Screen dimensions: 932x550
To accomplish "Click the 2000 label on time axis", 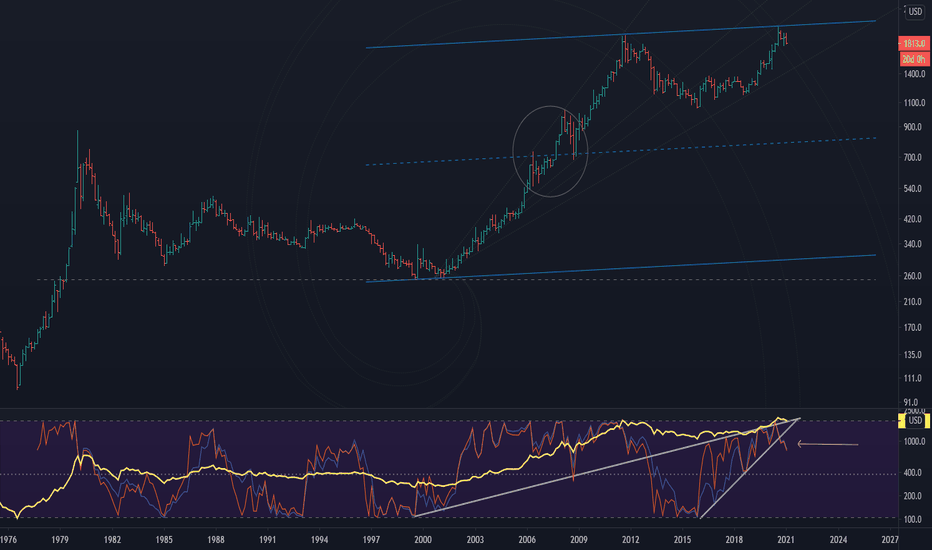I will coord(423,540).
